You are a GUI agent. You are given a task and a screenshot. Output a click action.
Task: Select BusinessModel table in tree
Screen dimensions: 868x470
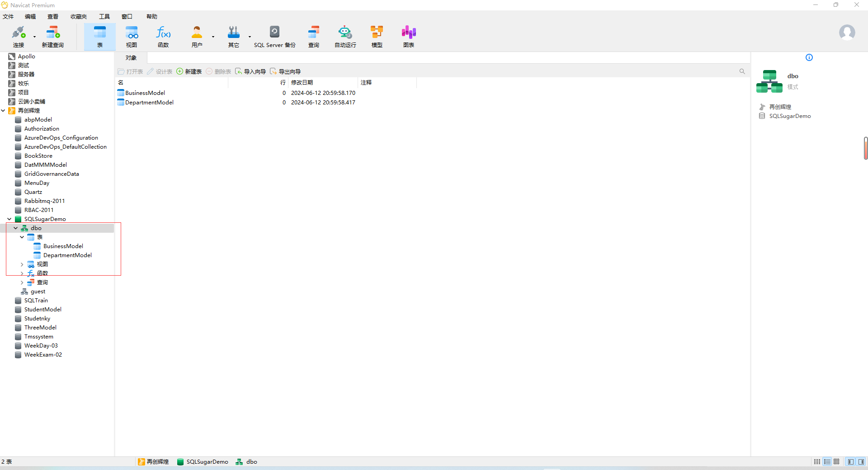pyautogui.click(x=63, y=246)
